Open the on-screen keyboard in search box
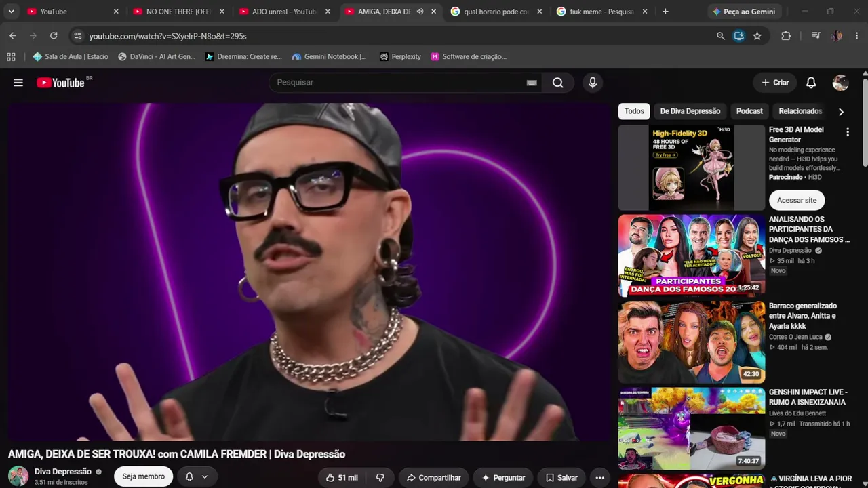Image resolution: width=868 pixels, height=488 pixels. pos(532,83)
